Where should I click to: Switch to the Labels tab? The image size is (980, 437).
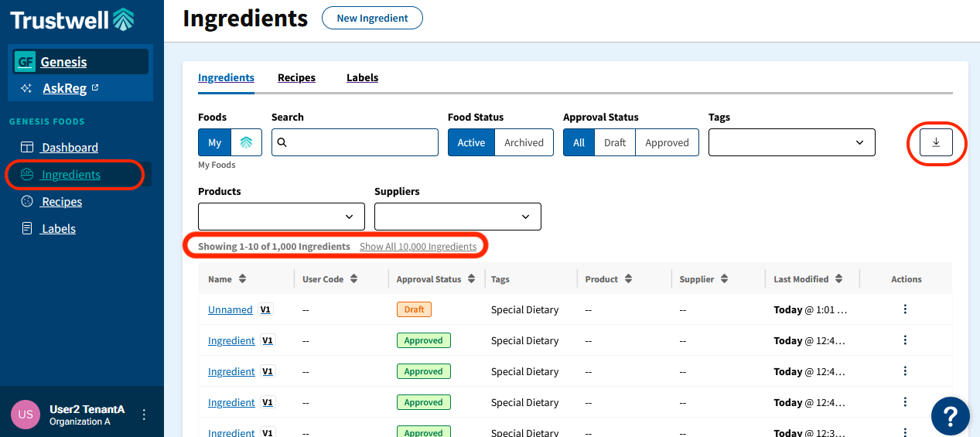click(362, 77)
